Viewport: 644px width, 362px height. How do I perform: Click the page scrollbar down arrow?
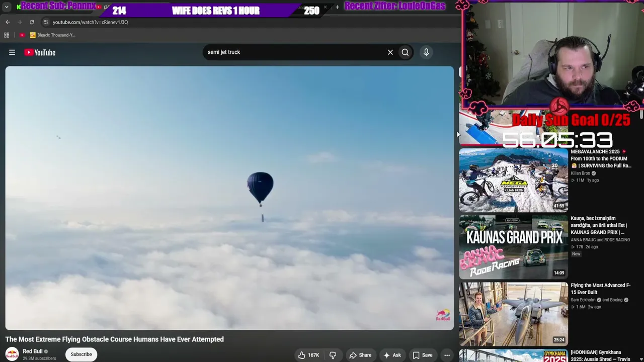pyautogui.click(x=641, y=359)
